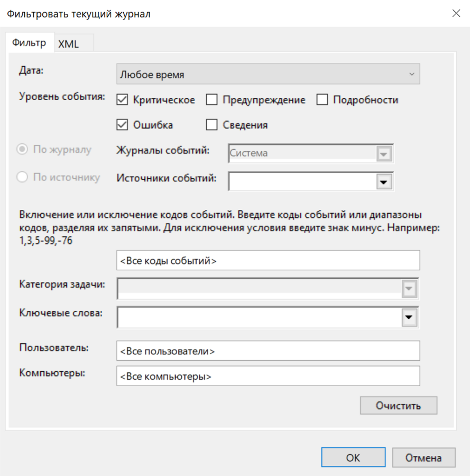Close the filter dialog window
The height and width of the screenshot is (476, 470).
(x=456, y=14)
